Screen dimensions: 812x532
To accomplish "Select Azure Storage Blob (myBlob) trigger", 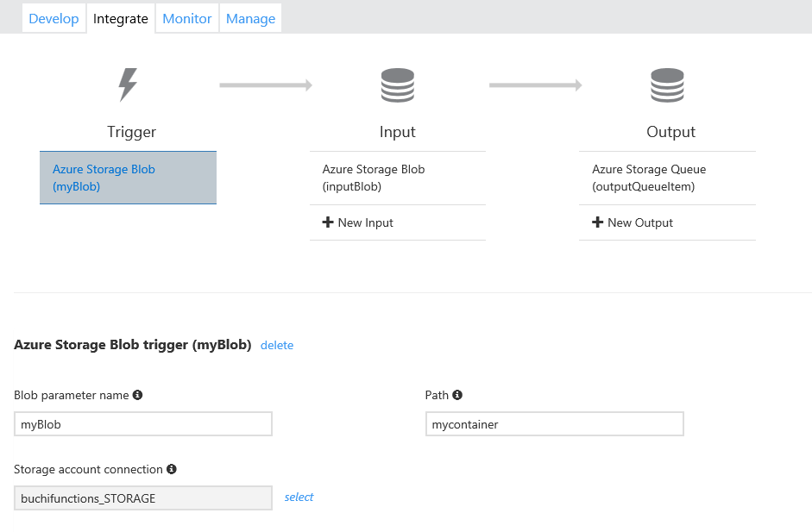I will click(x=128, y=178).
